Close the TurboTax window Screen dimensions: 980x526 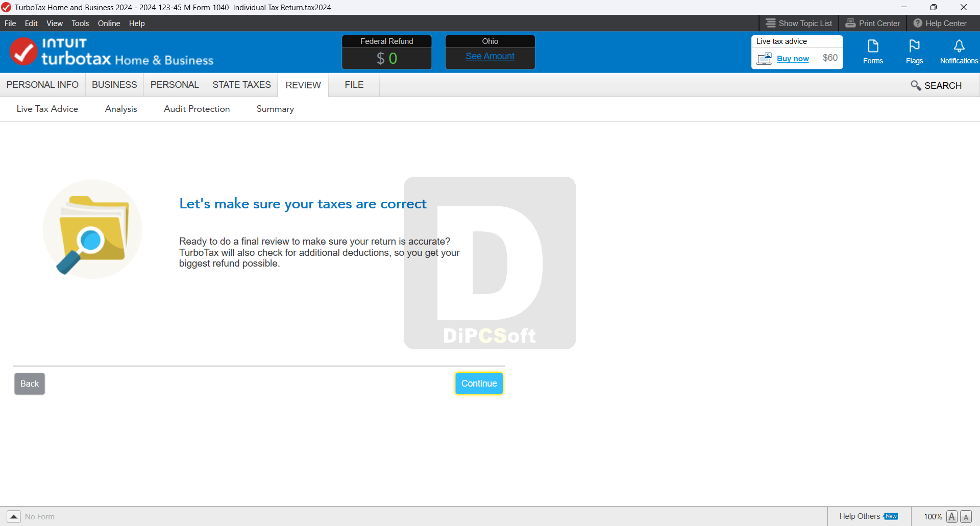[964, 7]
